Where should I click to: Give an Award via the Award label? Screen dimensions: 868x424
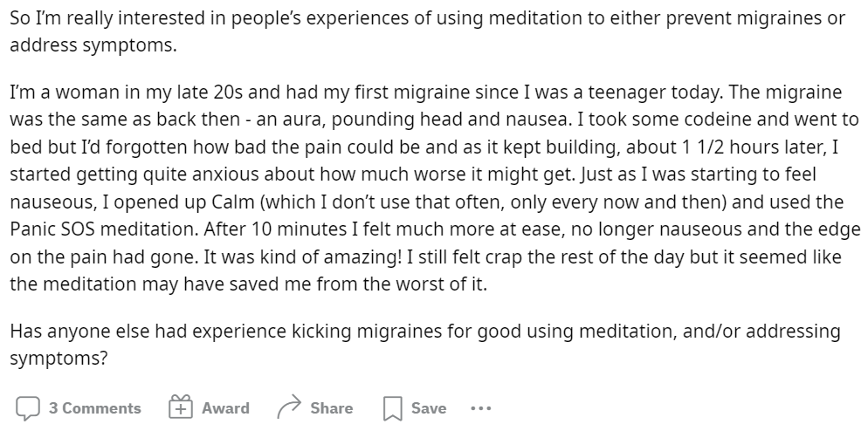click(225, 408)
